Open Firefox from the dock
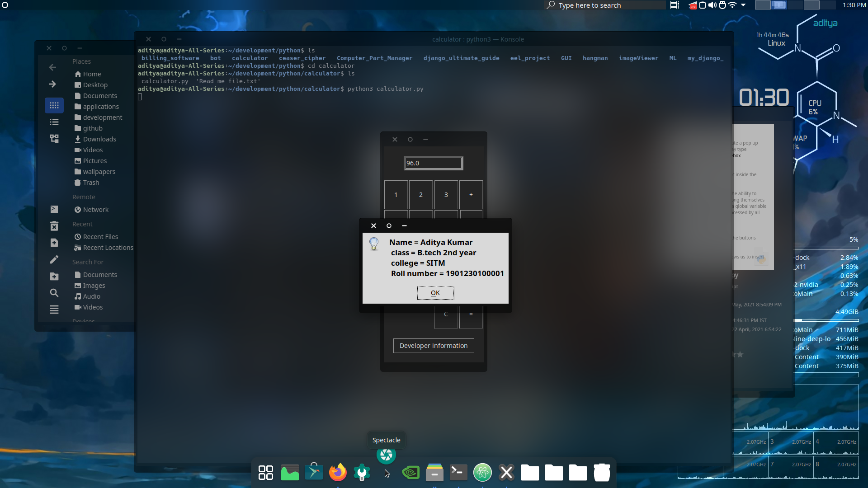The height and width of the screenshot is (488, 868). click(338, 473)
